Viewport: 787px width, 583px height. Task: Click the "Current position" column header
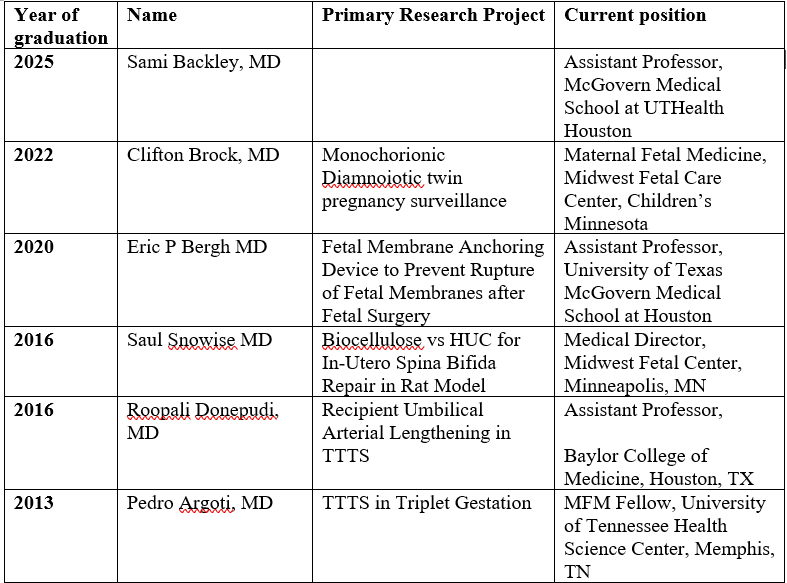tap(635, 16)
